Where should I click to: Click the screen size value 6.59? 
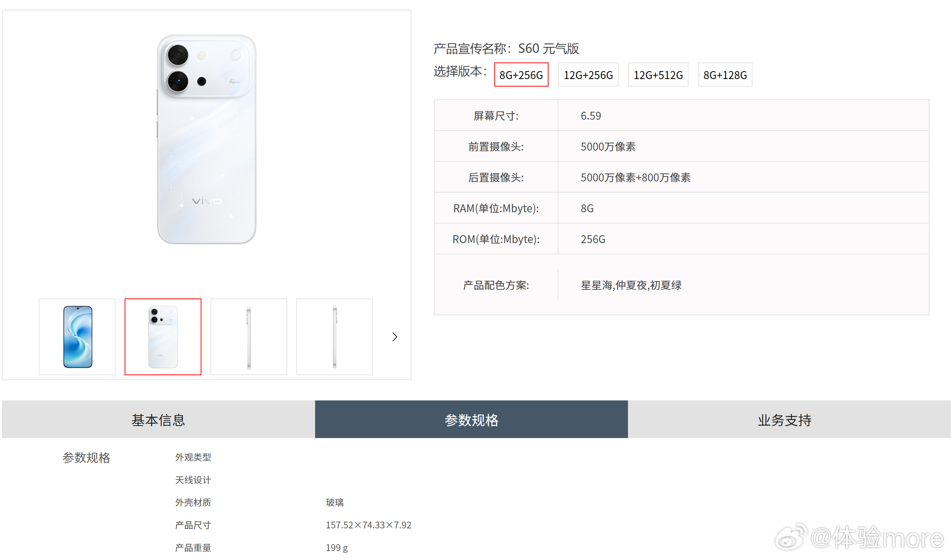point(591,116)
